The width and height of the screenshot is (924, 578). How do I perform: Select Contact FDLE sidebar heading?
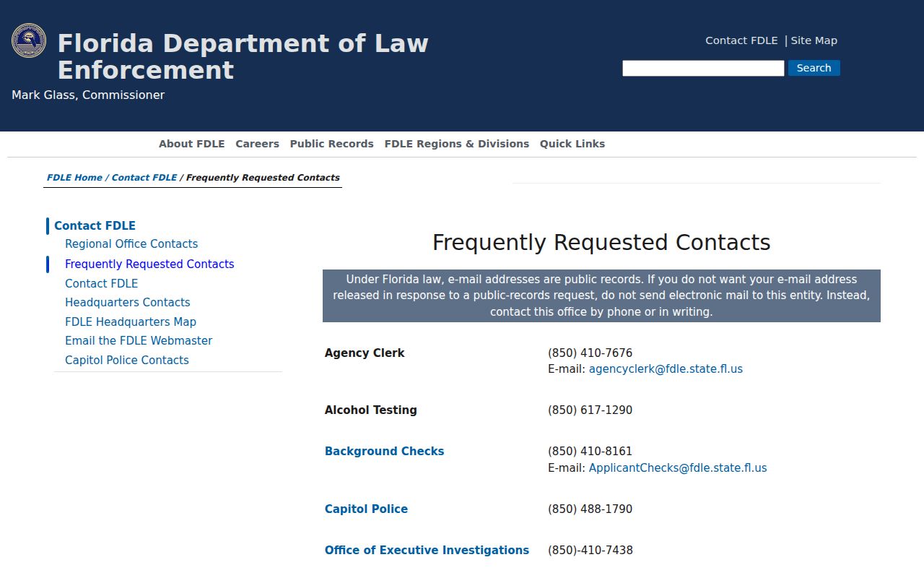[95, 225]
